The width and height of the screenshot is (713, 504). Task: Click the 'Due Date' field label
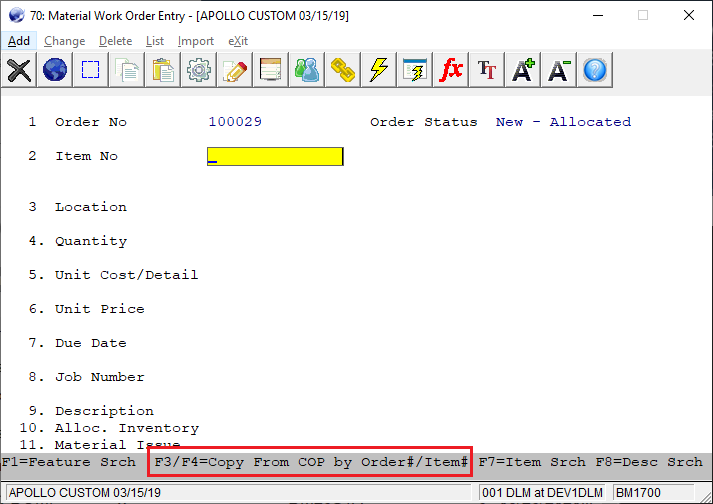coord(91,343)
